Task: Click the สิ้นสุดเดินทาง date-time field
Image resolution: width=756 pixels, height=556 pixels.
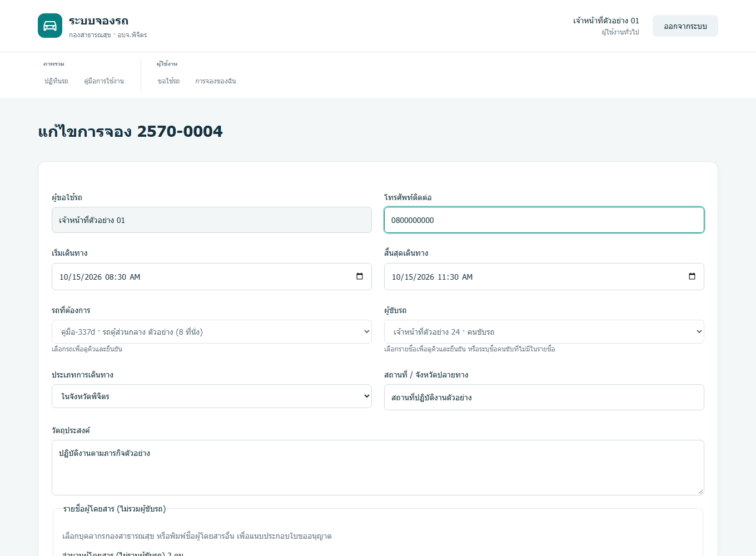Action: click(x=544, y=276)
